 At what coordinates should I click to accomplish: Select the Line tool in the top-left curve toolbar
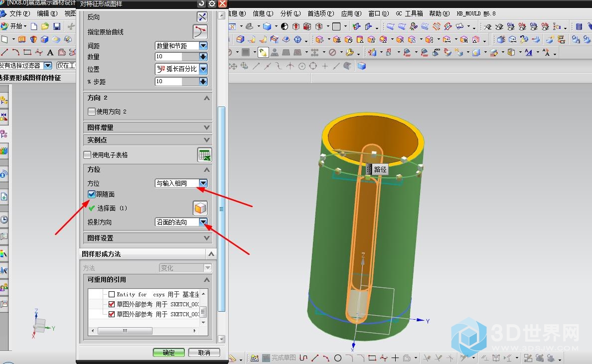coord(4,52)
